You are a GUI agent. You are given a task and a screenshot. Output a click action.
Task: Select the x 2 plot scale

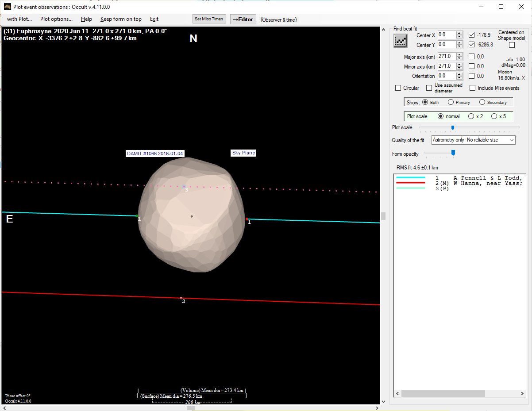tap(471, 116)
